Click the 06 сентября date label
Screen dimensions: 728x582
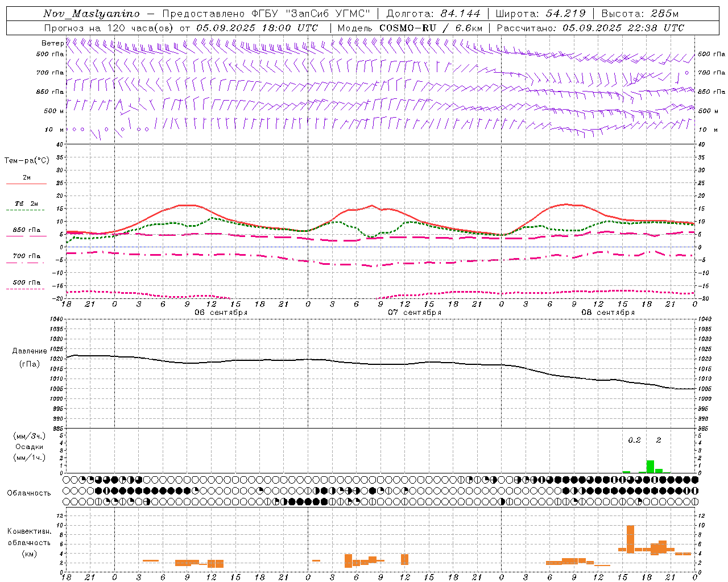pyautogui.click(x=221, y=313)
